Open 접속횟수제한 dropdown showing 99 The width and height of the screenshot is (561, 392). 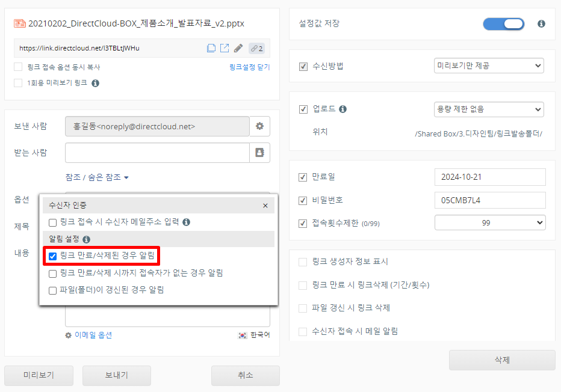click(x=490, y=223)
